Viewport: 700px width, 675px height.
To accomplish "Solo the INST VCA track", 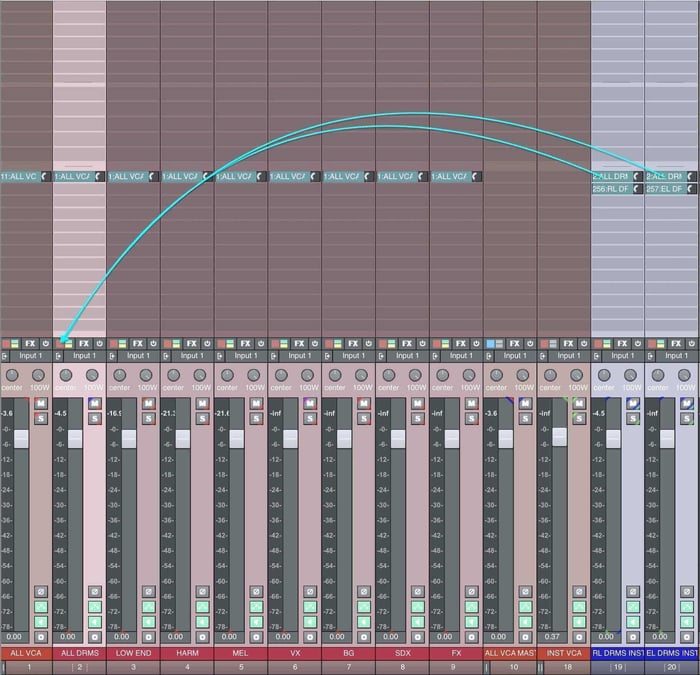I will pos(579,419).
